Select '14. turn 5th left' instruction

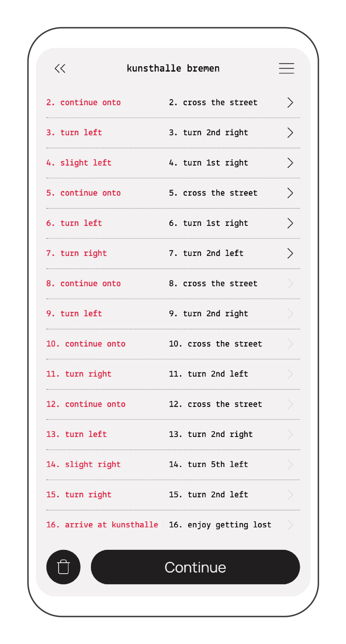(208, 464)
